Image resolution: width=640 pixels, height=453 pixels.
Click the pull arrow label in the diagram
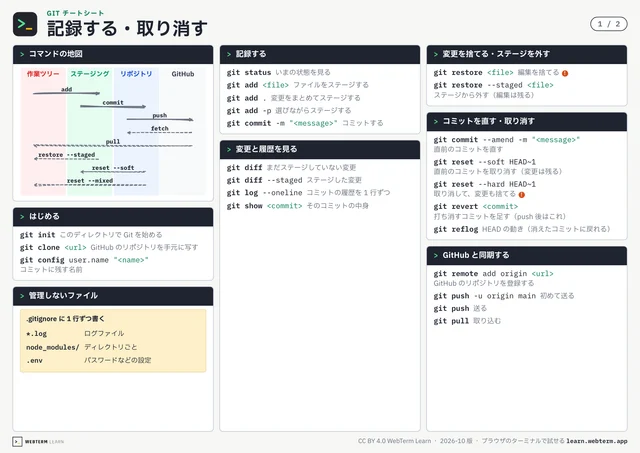[113, 142]
